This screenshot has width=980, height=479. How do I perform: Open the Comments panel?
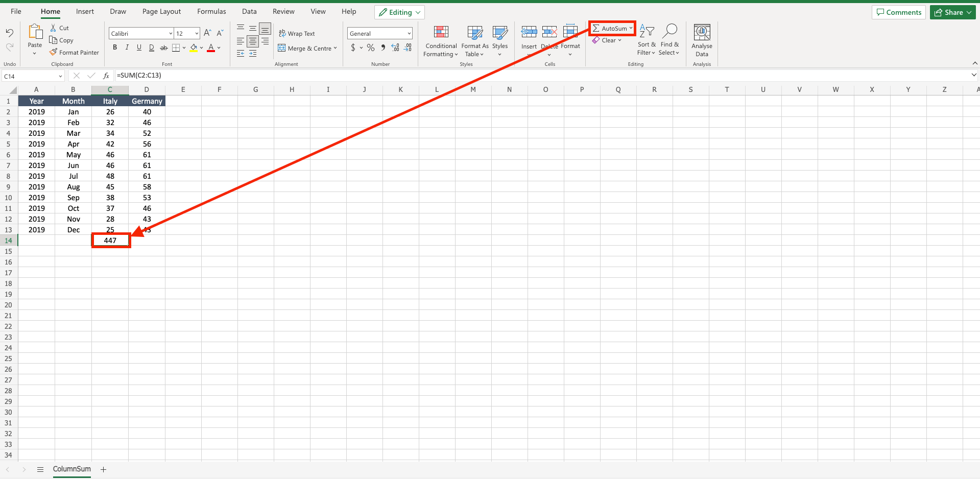click(898, 12)
